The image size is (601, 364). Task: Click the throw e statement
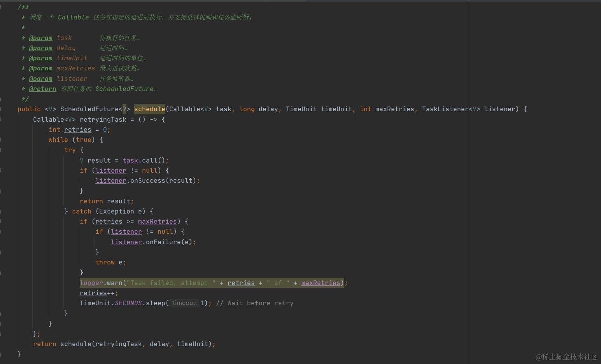tap(111, 262)
